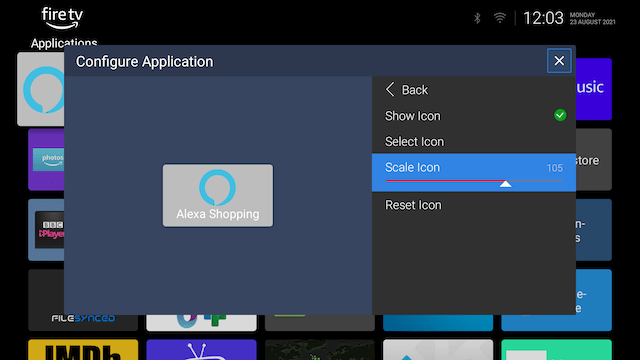
Task: Click the Scale Icon slider handle
Action: click(x=505, y=184)
